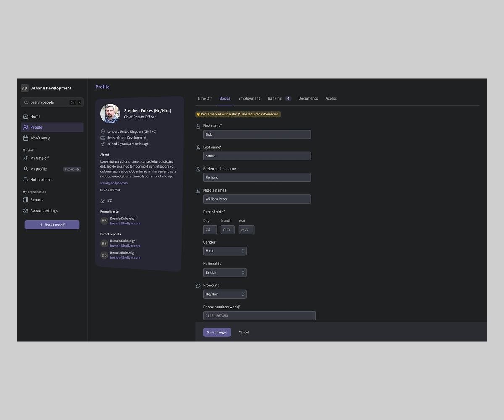
Task: Click the steve@hollyhr.com email link
Action: (x=114, y=183)
